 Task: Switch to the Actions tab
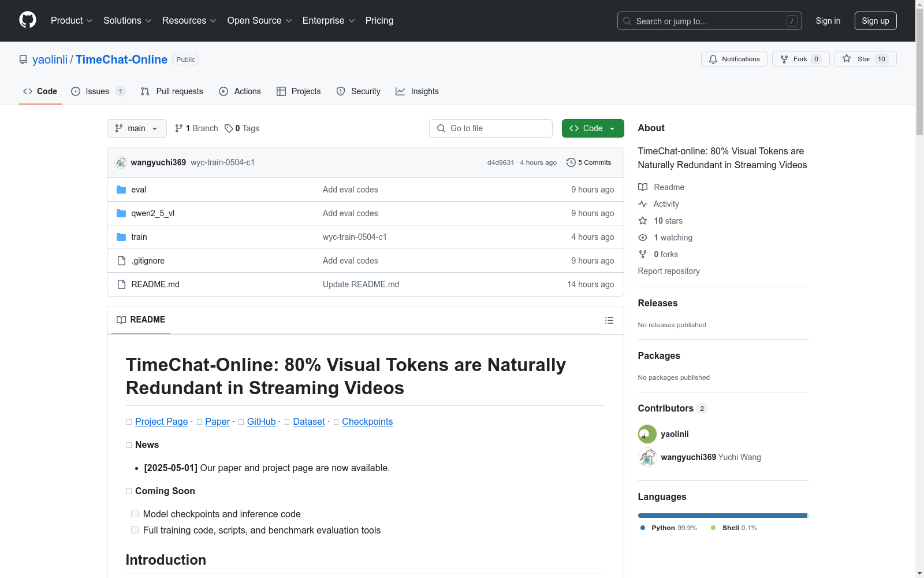click(x=240, y=91)
